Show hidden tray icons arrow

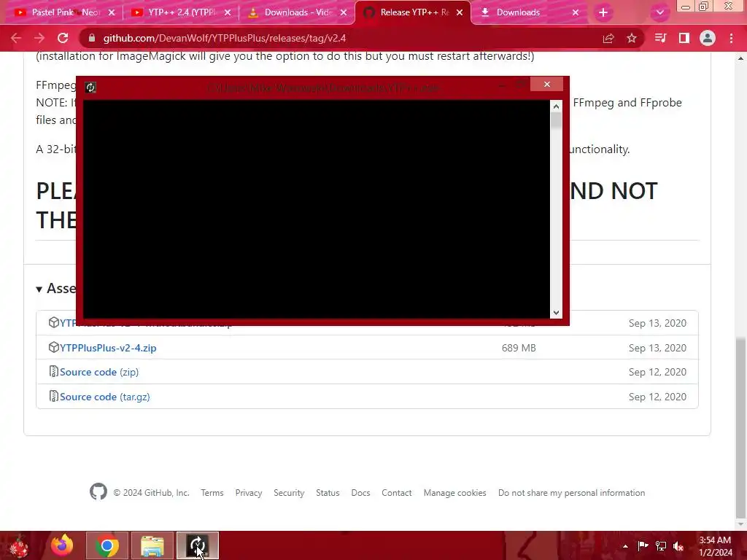[625, 546]
